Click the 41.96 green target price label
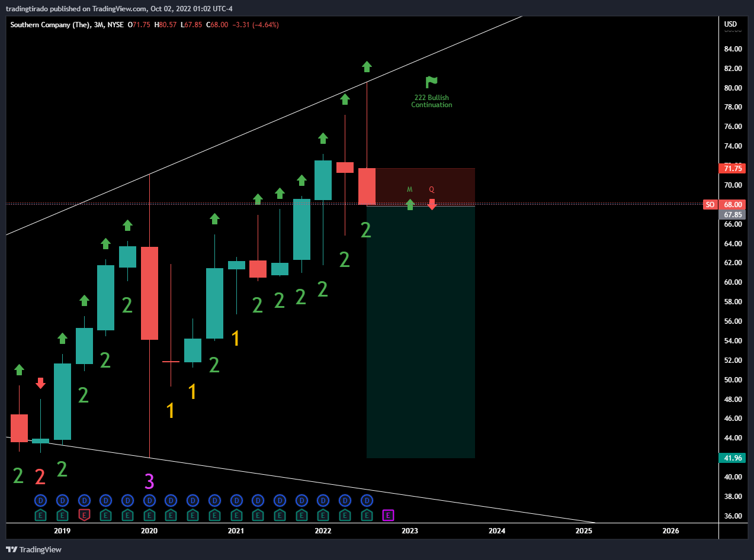The height and width of the screenshot is (560, 754). pyautogui.click(x=731, y=458)
